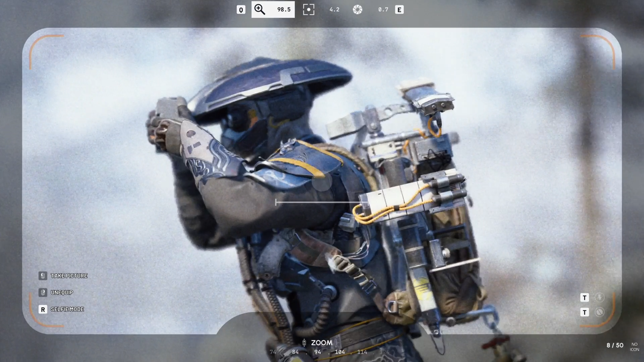644x362 pixels.
Task: Click the aperture value 0.7
Action: (383, 9)
